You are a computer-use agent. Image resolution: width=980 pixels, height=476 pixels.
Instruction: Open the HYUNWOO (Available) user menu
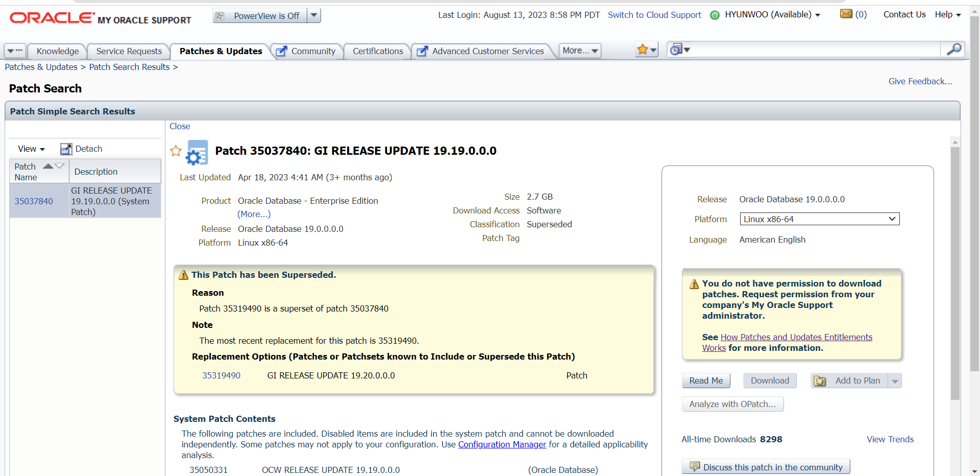(772, 14)
